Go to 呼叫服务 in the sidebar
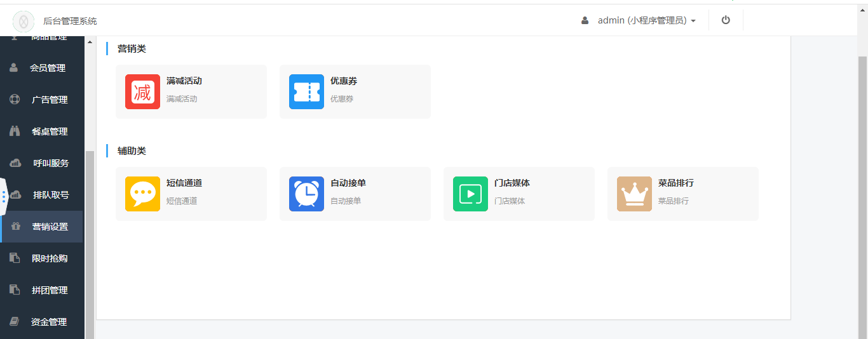 coord(51,163)
